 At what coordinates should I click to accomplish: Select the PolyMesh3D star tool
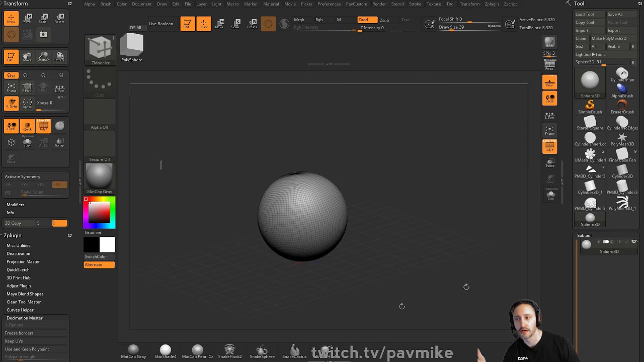coord(622,139)
